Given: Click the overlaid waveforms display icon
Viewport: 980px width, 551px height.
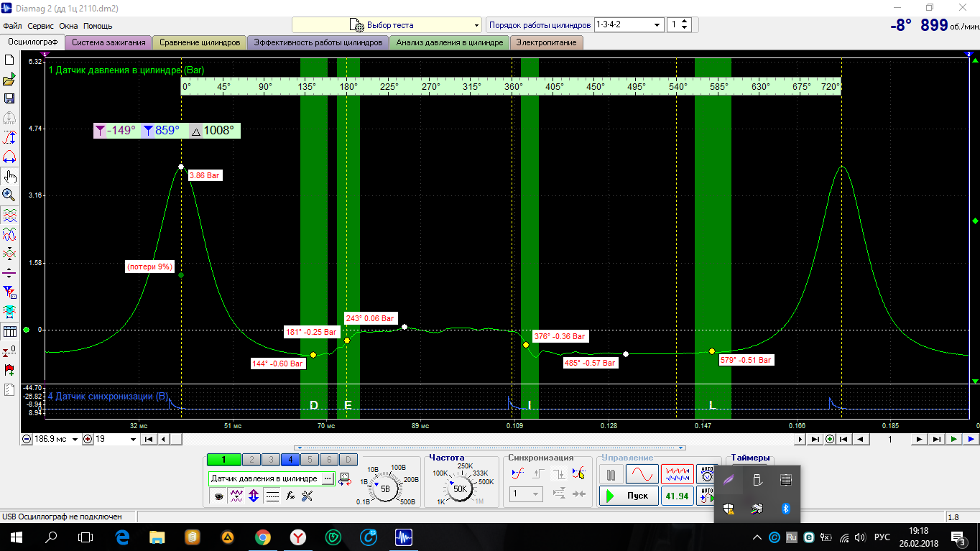Looking at the screenshot, I should click(x=9, y=234).
